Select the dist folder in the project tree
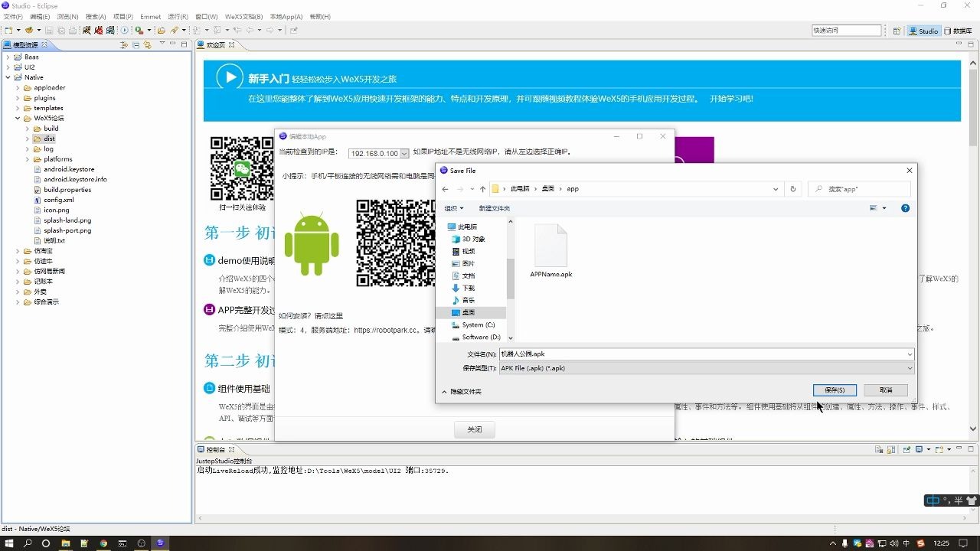Viewport: 980px width, 551px height. (x=44, y=139)
